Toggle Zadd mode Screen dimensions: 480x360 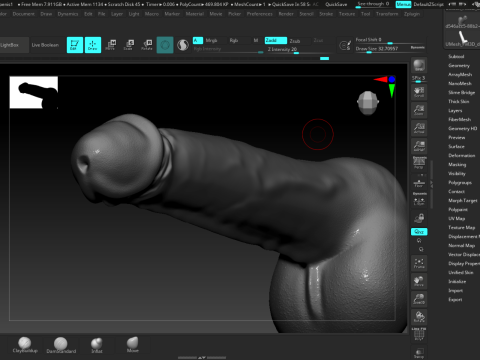[276, 40]
